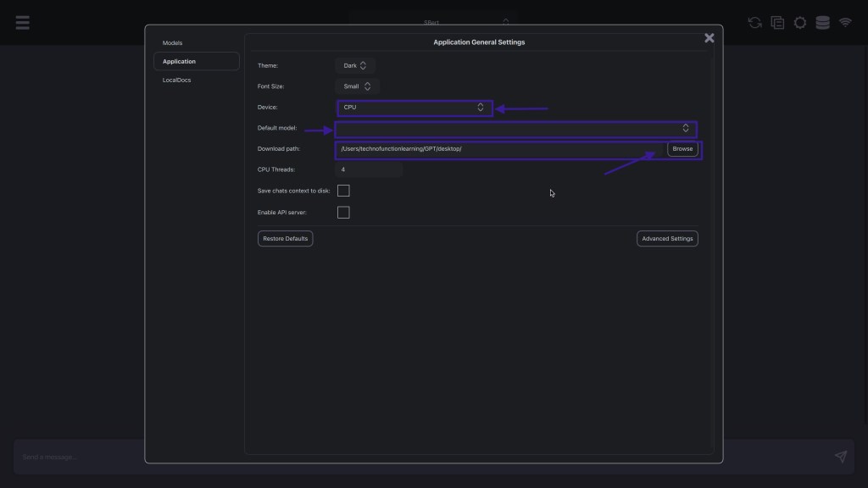Image resolution: width=868 pixels, height=488 pixels.
Task: Click the Restore Defaults button
Action: click(x=285, y=239)
